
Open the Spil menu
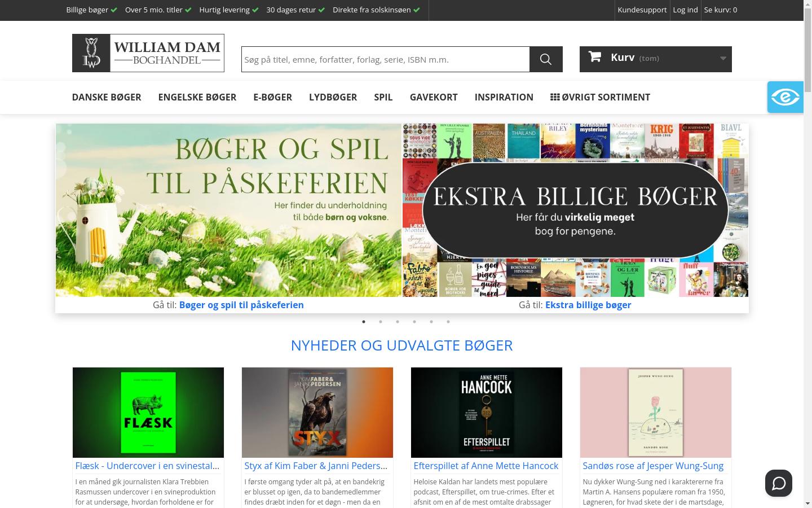(383, 97)
